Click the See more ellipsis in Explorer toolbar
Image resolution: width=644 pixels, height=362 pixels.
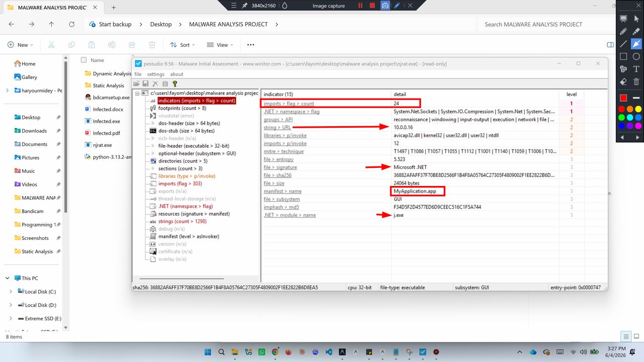(x=251, y=45)
